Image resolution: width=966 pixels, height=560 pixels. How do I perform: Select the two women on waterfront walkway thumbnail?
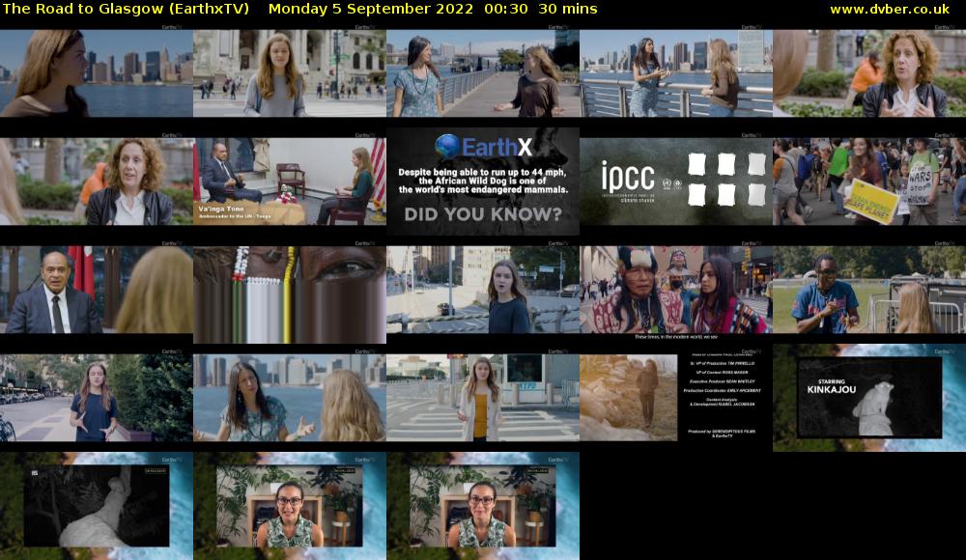click(483, 73)
